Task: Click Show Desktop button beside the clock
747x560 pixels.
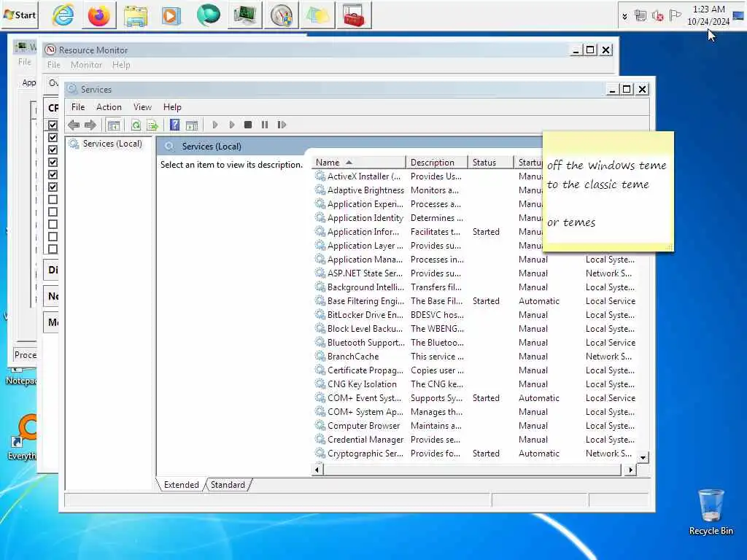Action: (738, 16)
